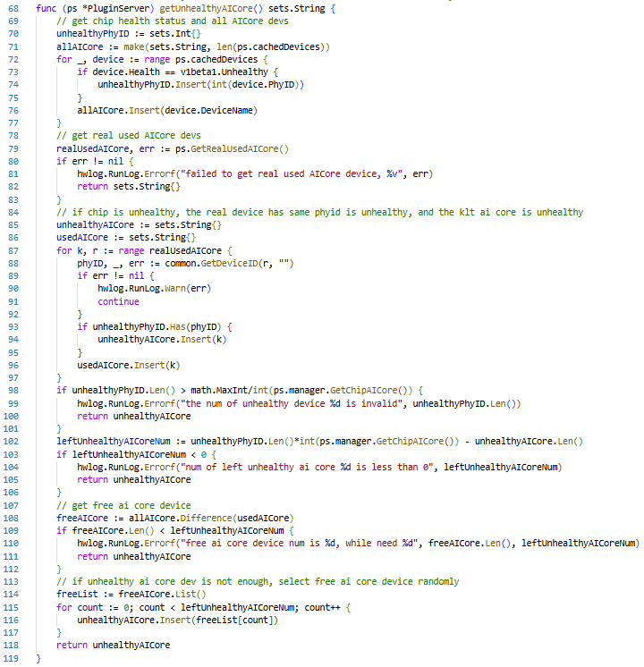Click 'return unhealthyAICore' on line 100

click(133, 416)
